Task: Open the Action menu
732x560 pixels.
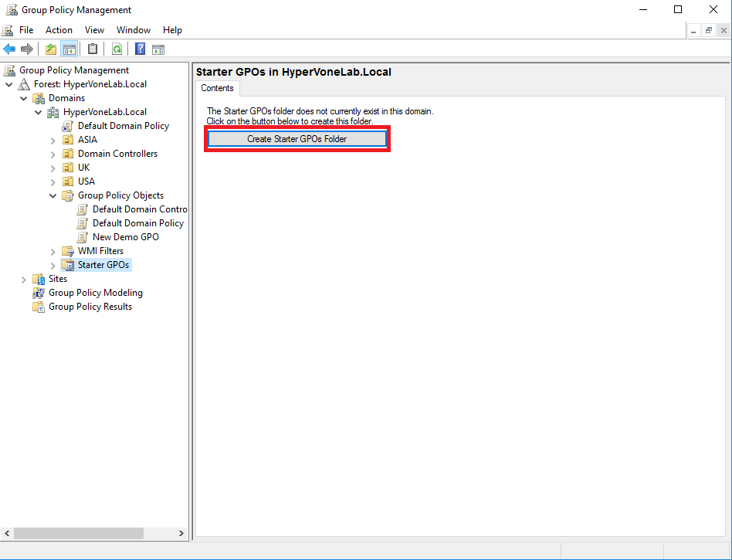Action: (x=59, y=29)
